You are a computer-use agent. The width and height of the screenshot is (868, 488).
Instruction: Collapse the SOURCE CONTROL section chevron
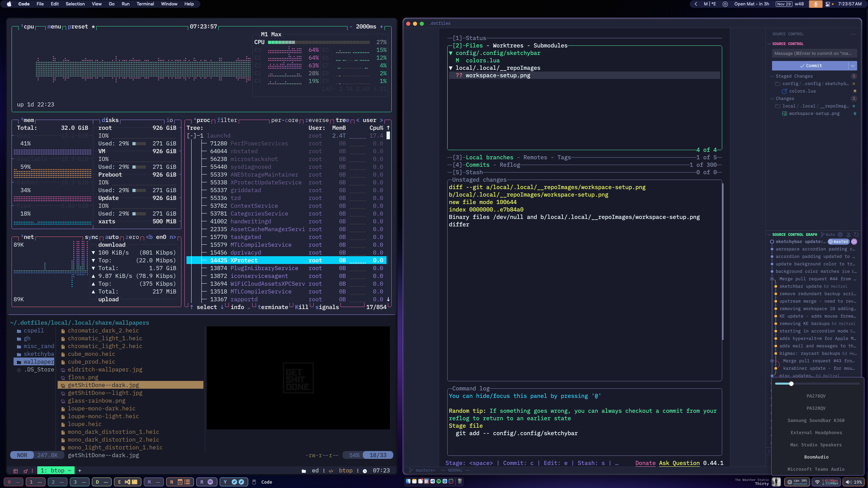[x=769, y=44]
